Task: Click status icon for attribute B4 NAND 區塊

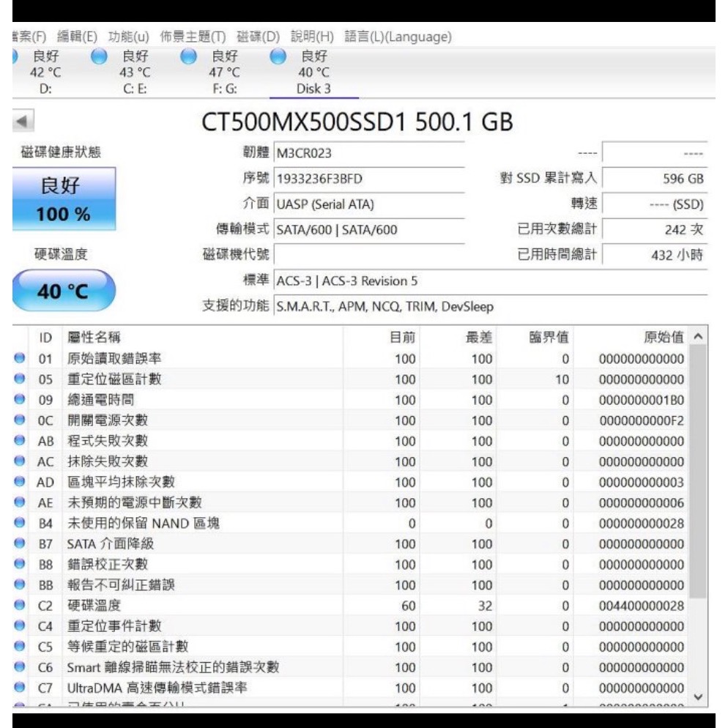Action: coord(20,522)
